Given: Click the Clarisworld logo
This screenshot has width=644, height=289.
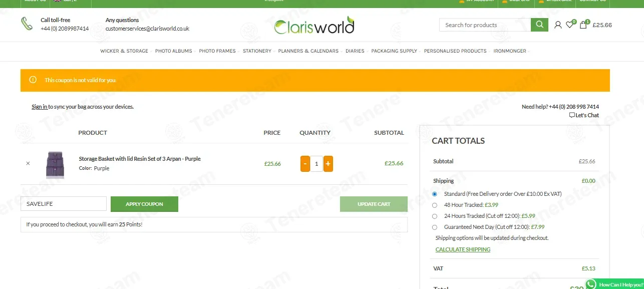Looking at the screenshot, I should pos(314,25).
